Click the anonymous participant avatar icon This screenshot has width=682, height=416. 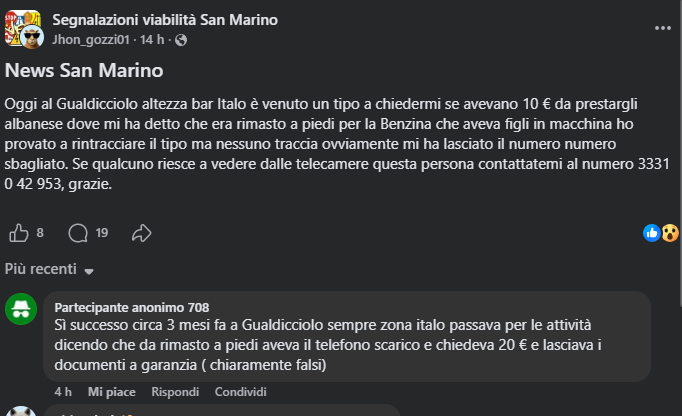point(21,309)
